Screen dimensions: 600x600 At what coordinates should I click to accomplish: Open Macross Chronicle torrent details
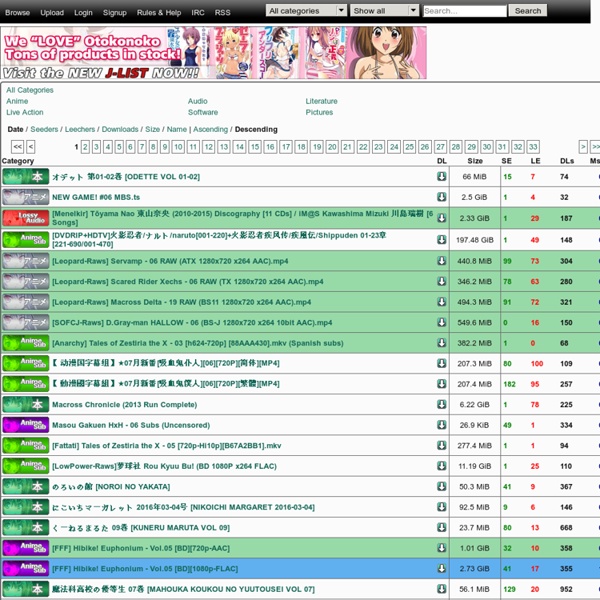pyautogui.click(x=124, y=404)
